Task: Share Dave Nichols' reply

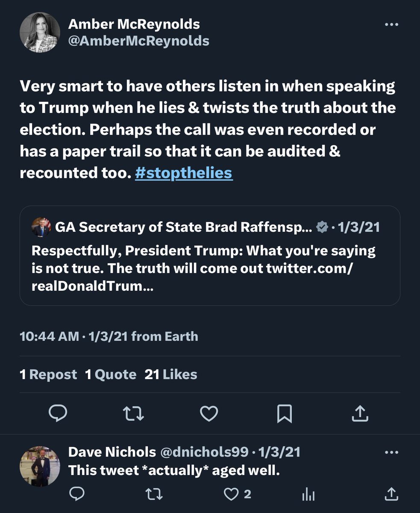Action: (390, 495)
